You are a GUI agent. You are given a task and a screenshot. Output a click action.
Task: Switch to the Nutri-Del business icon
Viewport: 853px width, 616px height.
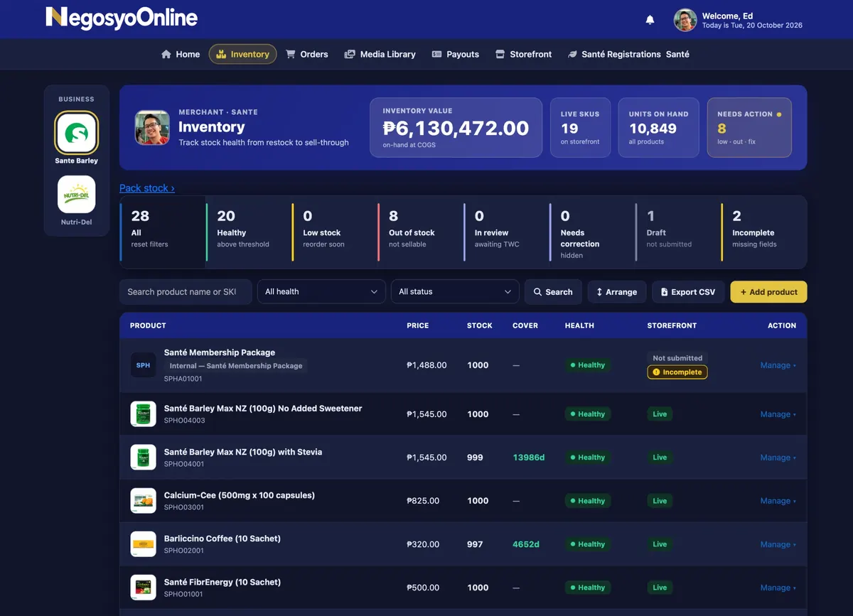[x=76, y=195]
